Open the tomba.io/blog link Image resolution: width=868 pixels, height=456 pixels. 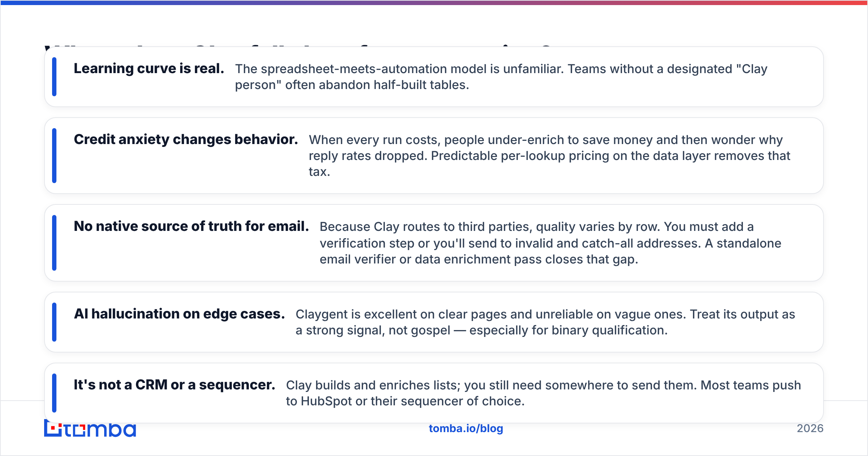click(466, 428)
